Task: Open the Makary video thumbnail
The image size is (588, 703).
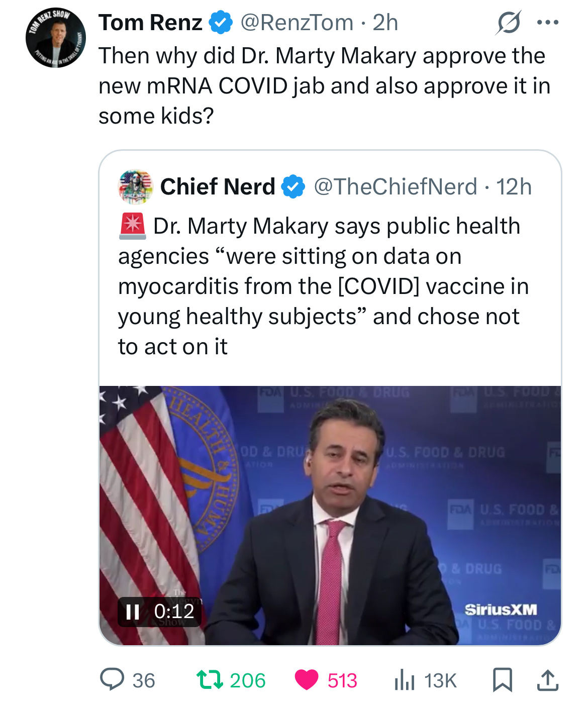Action: tap(330, 516)
